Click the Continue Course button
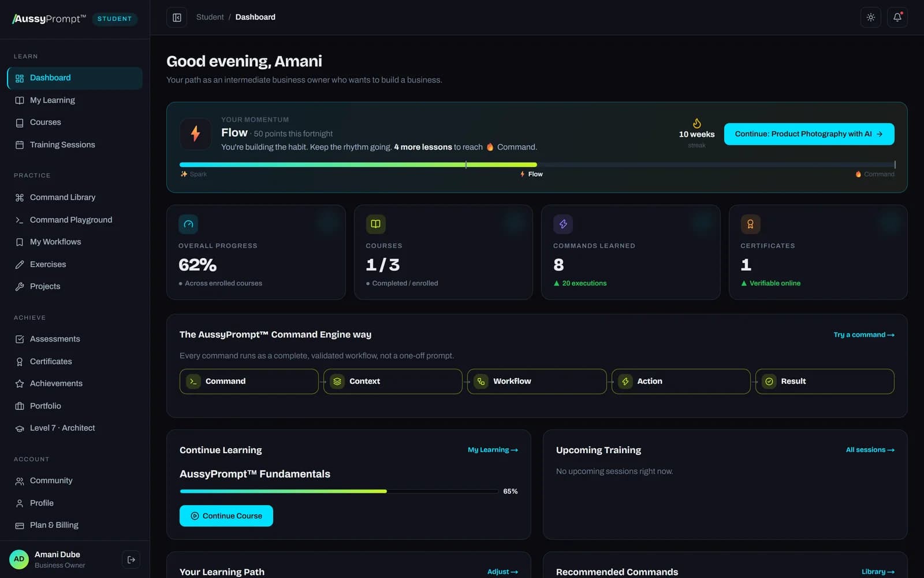 pyautogui.click(x=226, y=516)
